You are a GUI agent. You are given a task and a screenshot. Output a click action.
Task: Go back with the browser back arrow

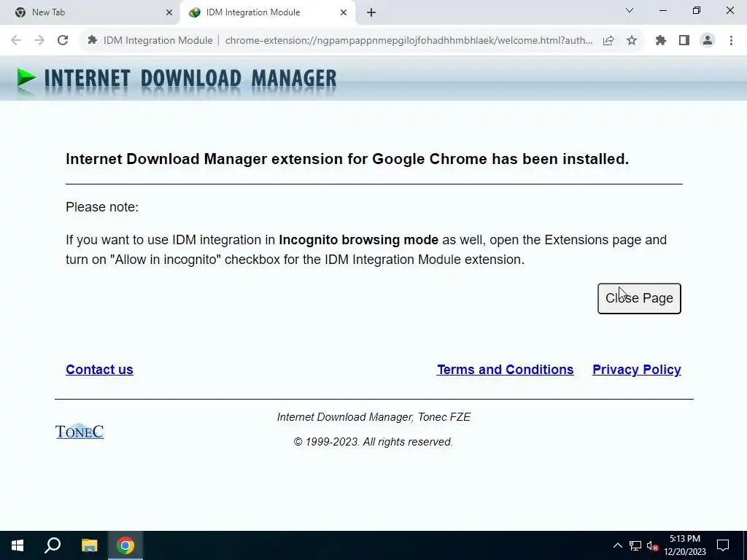(16, 41)
